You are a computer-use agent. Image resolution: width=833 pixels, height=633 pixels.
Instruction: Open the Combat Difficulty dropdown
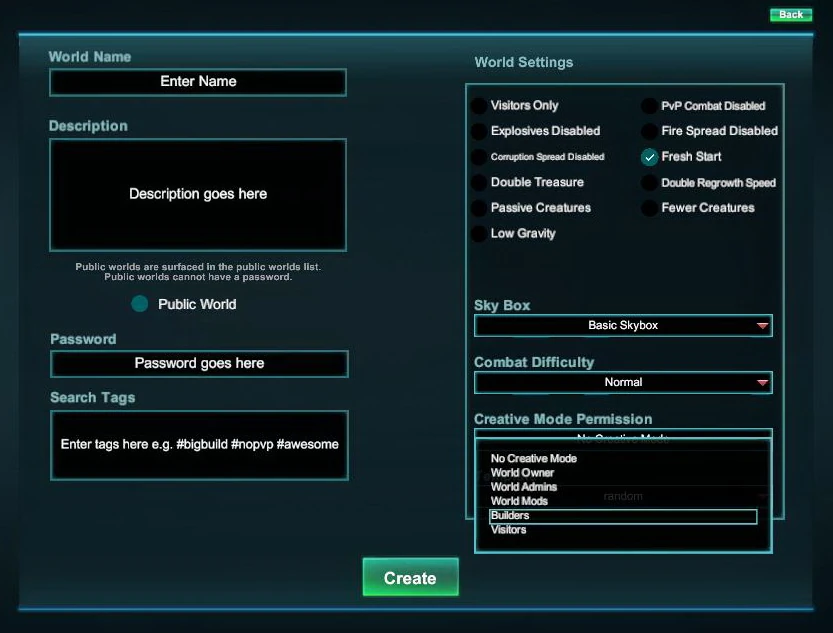point(623,382)
